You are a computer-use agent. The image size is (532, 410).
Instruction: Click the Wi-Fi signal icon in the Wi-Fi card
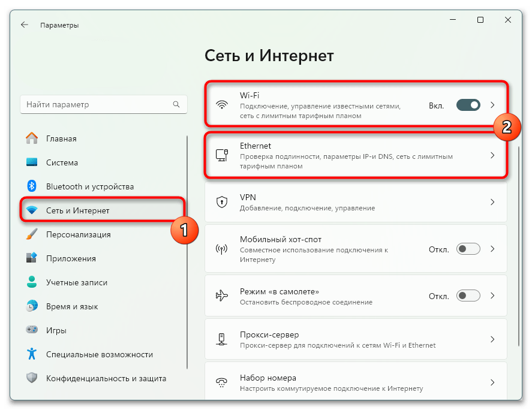(x=222, y=105)
